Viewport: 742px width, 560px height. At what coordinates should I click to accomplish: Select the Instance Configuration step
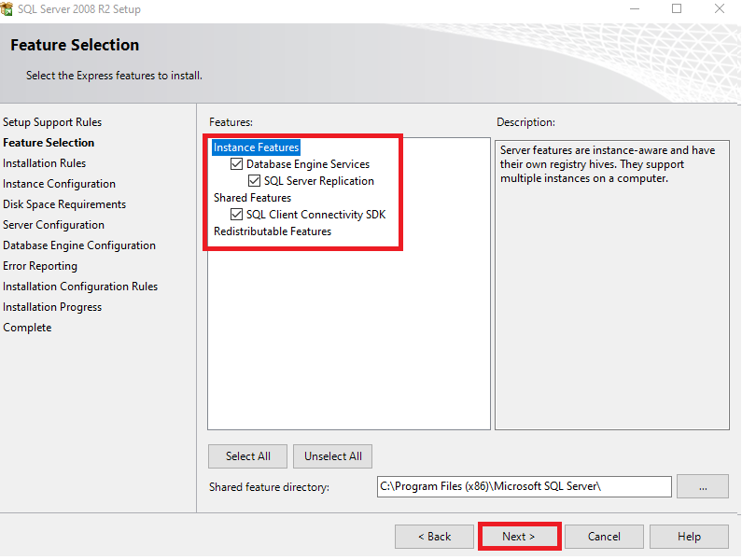pos(59,184)
